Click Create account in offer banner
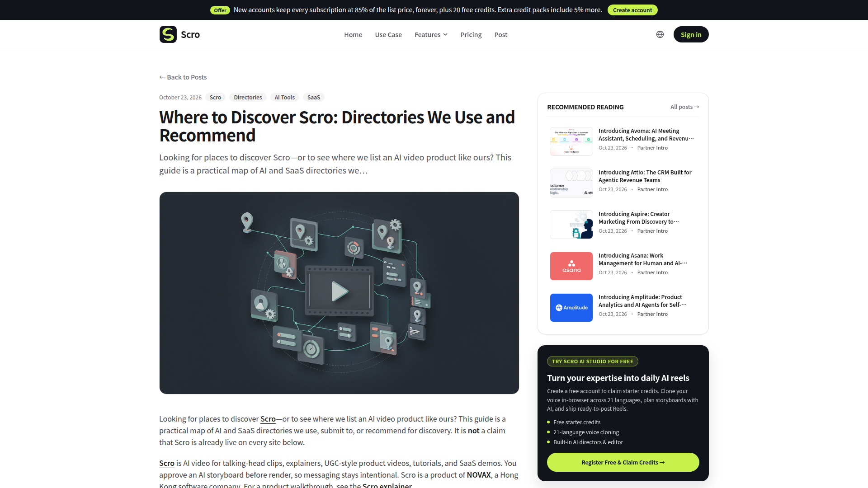This screenshot has width=868, height=488. [632, 10]
